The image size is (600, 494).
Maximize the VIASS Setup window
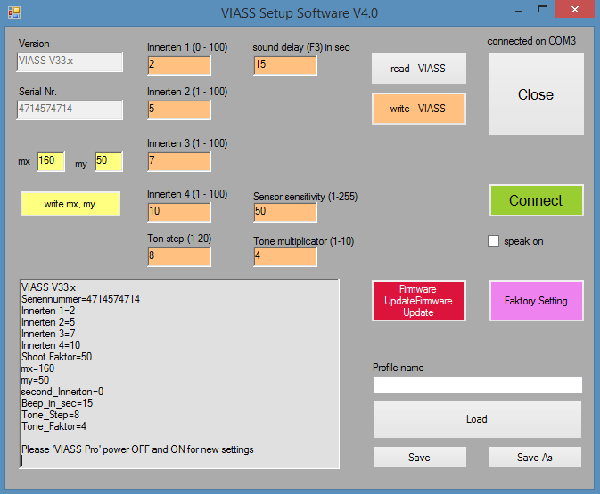pyautogui.click(x=542, y=9)
